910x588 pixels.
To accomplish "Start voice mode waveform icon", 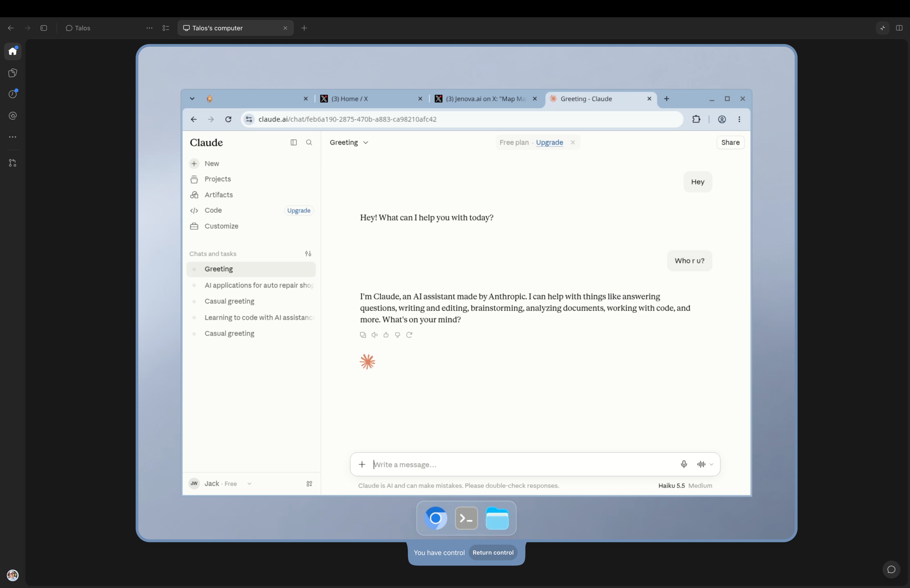I will pos(701,464).
